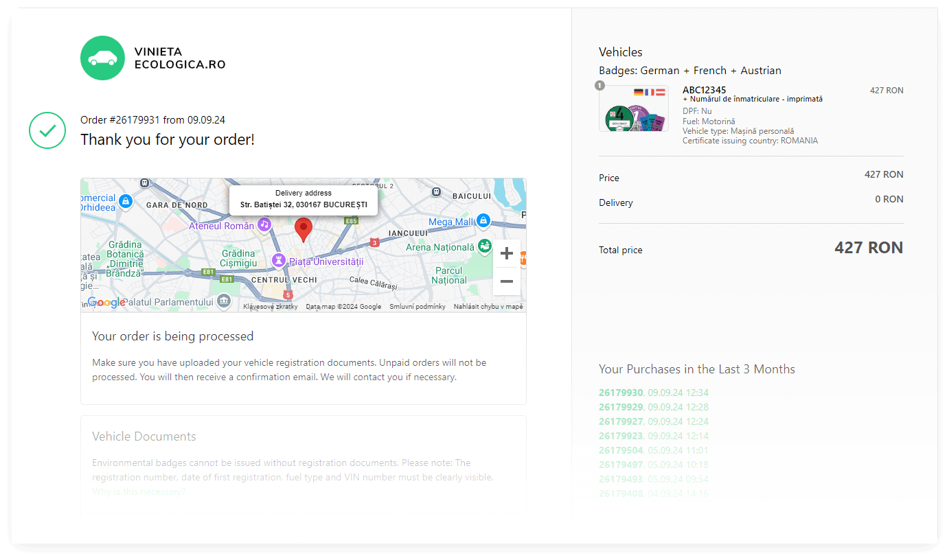Open past order 26179927
The width and height of the screenshot is (949, 560).
[x=621, y=421]
